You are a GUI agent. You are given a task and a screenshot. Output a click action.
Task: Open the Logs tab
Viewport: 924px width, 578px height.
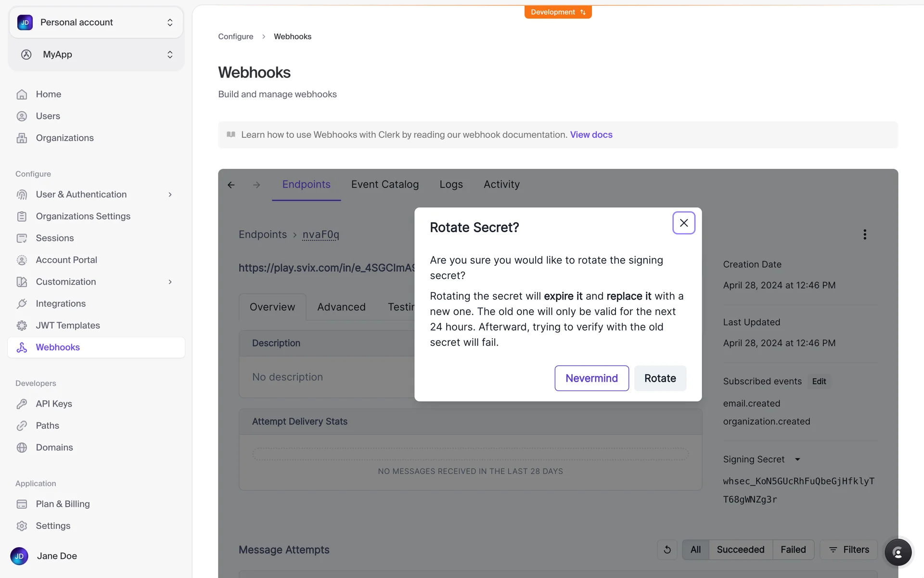coord(450,184)
